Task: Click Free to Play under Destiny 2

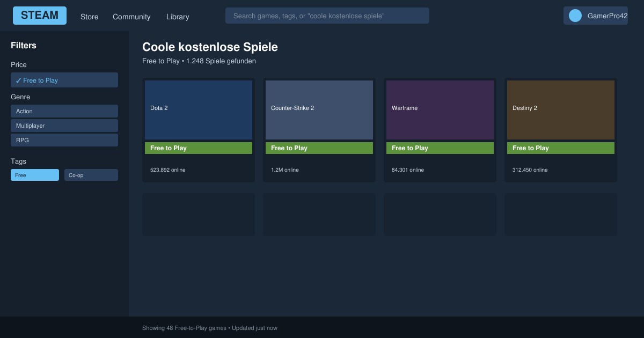Action: (561, 148)
